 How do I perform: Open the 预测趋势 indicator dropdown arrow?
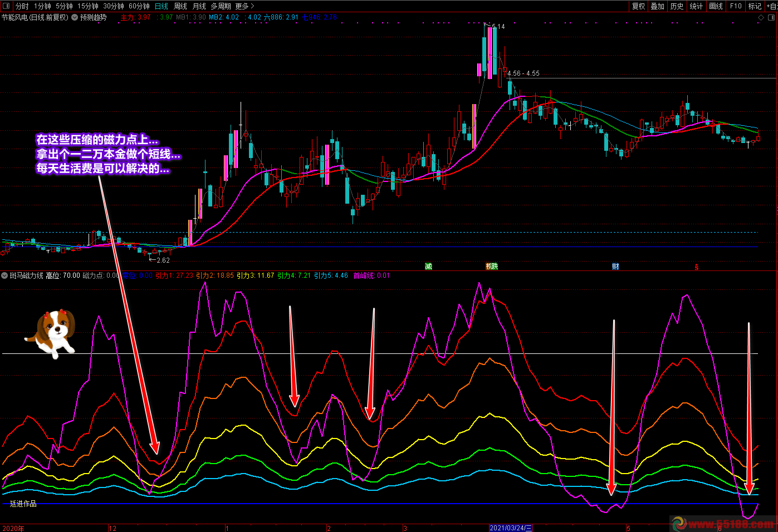pyautogui.click(x=75, y=17)
